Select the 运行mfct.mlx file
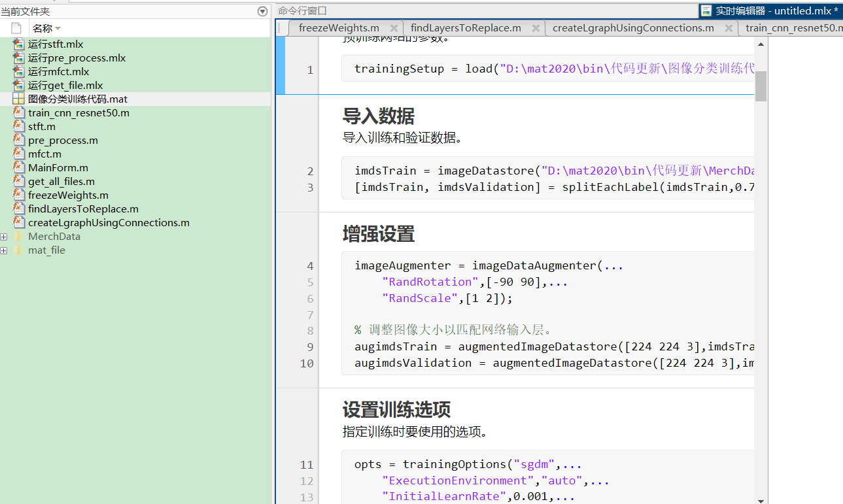The image size is (843, 504). [58, 72]
